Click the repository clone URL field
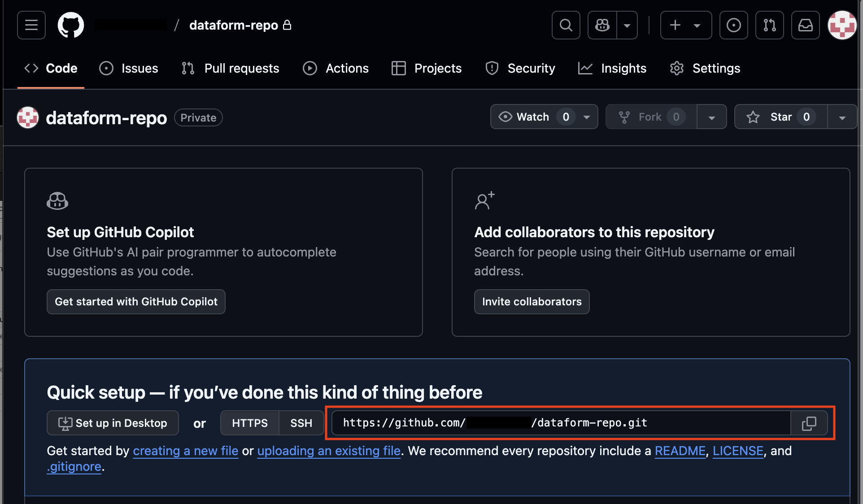This screenshot has height=504, width=863. click(561, 423)
